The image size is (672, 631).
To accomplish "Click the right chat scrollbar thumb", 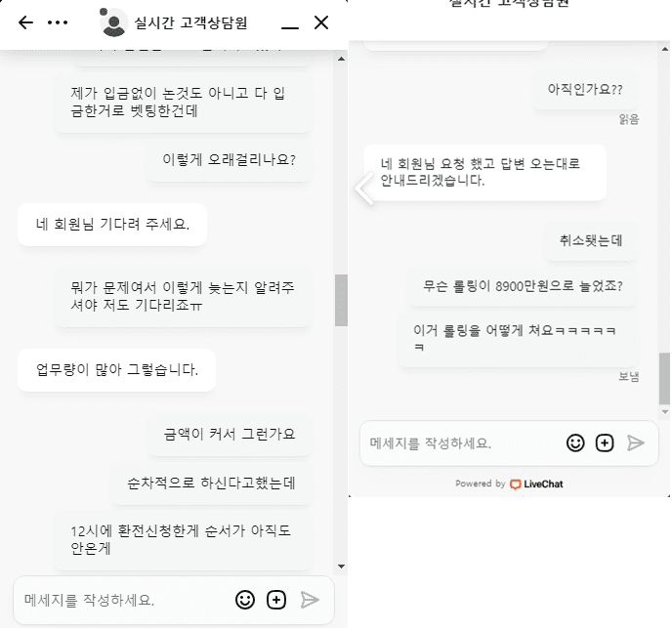I will click(x=664, y=378).
